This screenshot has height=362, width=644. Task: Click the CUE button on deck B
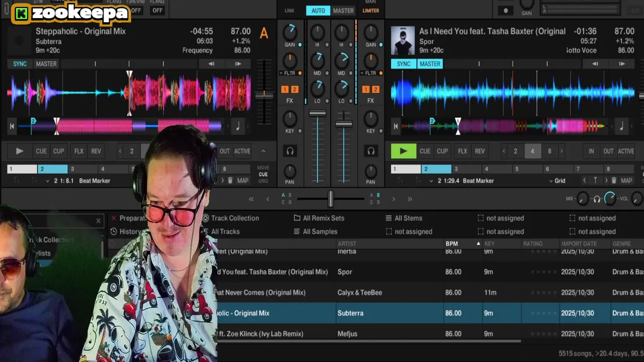pos(425,151)
